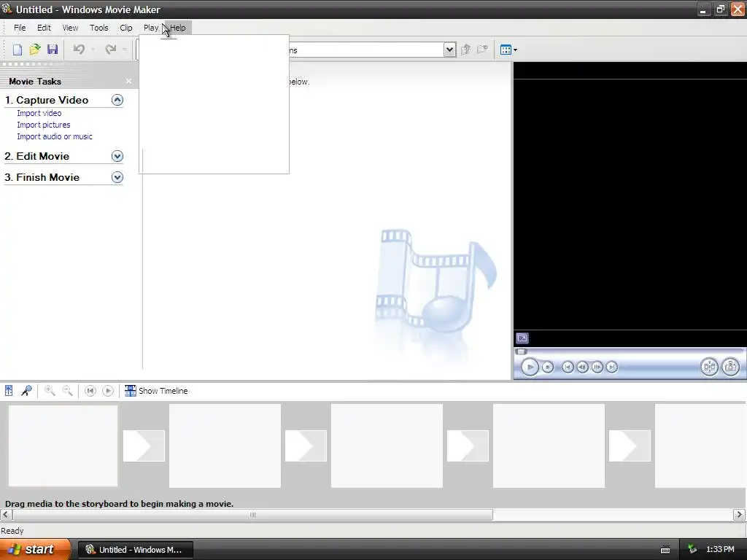
Task: Click the Undo arrow in the toolbar
Action: [x=79, y=50]
